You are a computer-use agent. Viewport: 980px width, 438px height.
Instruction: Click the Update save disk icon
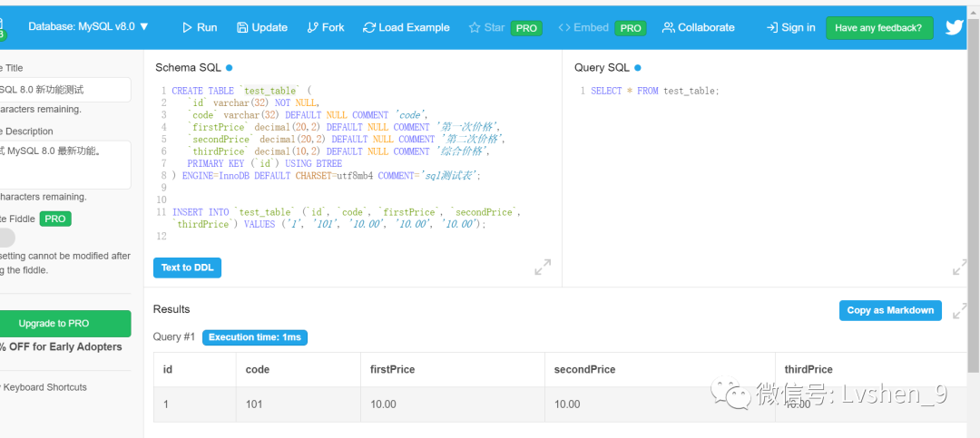click(x=242, y=27)
